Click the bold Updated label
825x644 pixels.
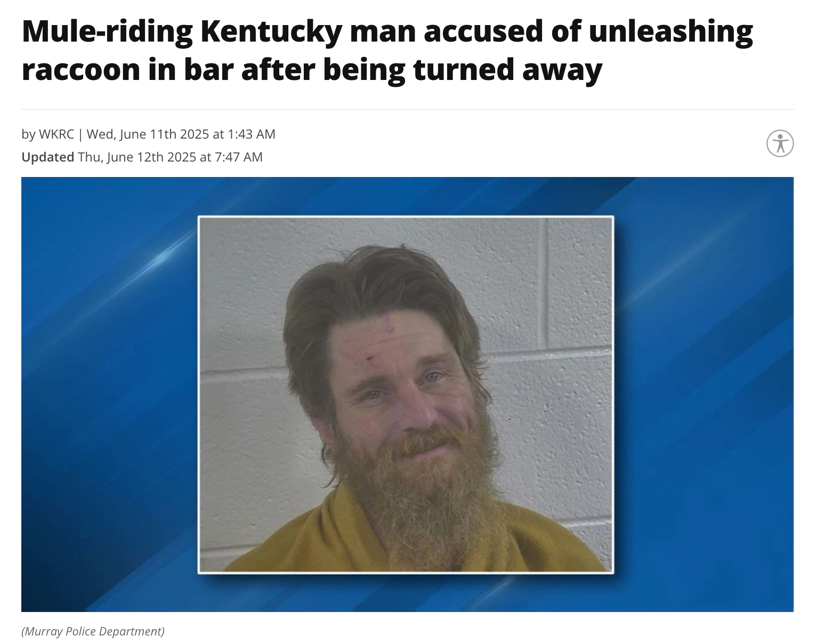pyautogui.click(x=47, y=157)
